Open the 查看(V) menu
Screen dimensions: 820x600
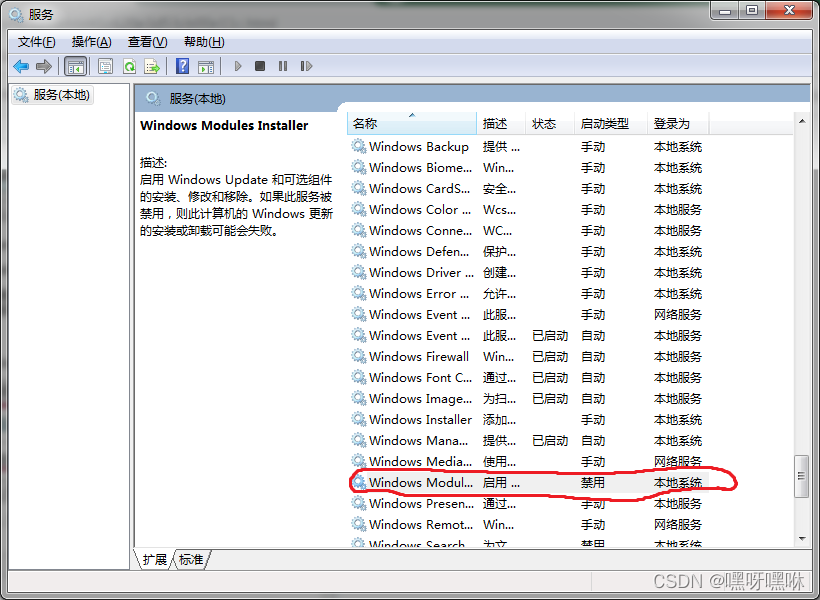[147, 42]
